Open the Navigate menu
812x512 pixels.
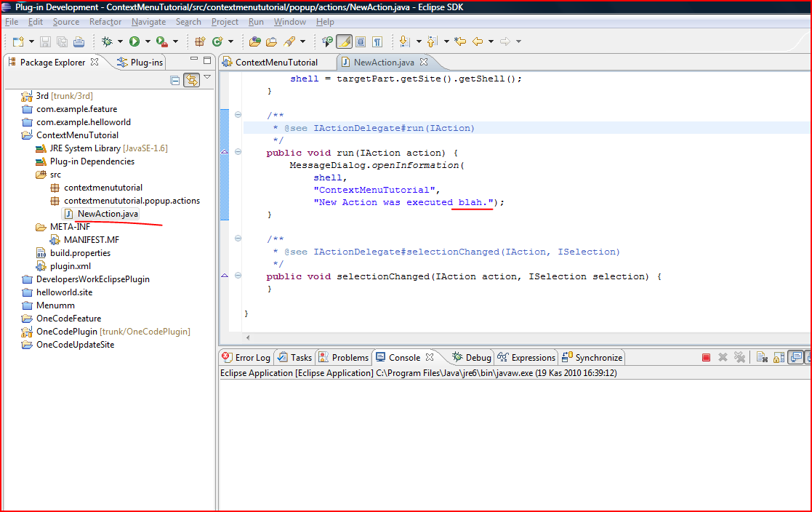tap(148, 22)
